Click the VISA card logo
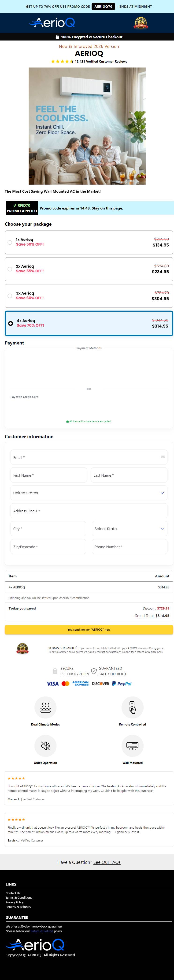This screenshot has height=980, width=174. point(52,684)
